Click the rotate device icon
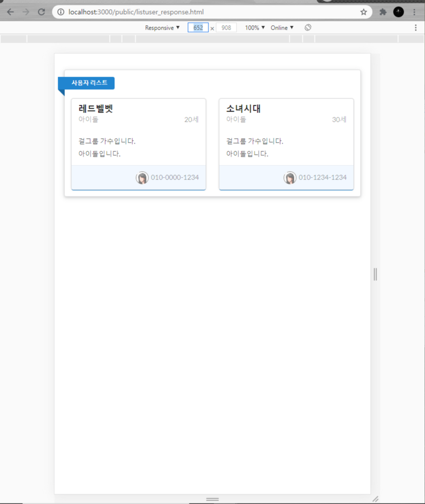 tap(308, 28)
